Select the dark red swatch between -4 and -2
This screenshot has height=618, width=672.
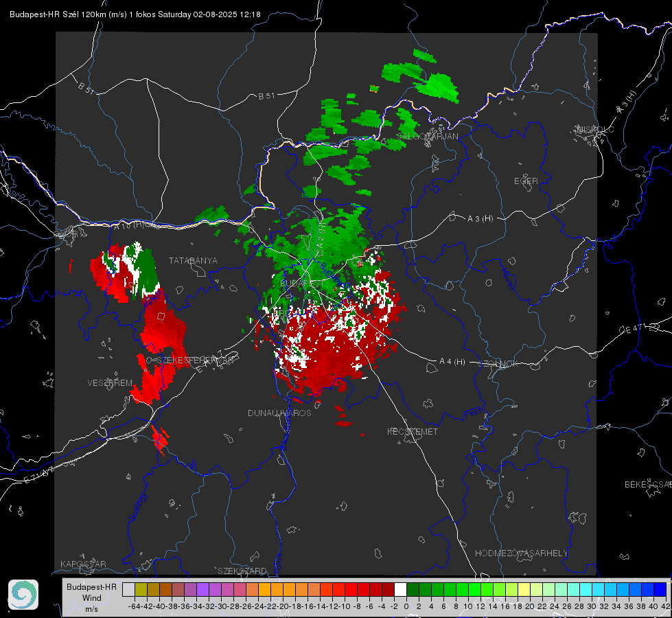pyautogui.click(x=388, y=589)
